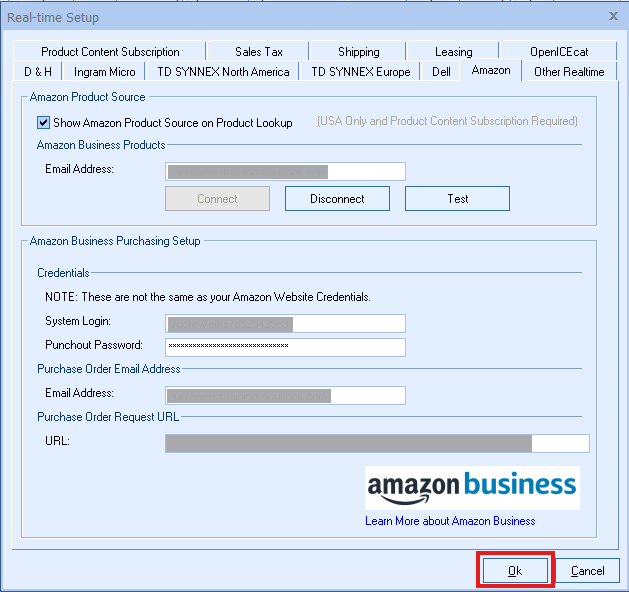The image size is (629, 592).
Task: Click USA Only subscription required note
Action: pos(447,121)
